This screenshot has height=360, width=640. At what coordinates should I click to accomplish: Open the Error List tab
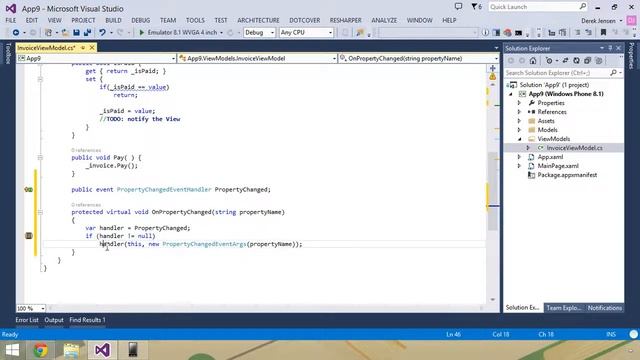tap(27, 320)
